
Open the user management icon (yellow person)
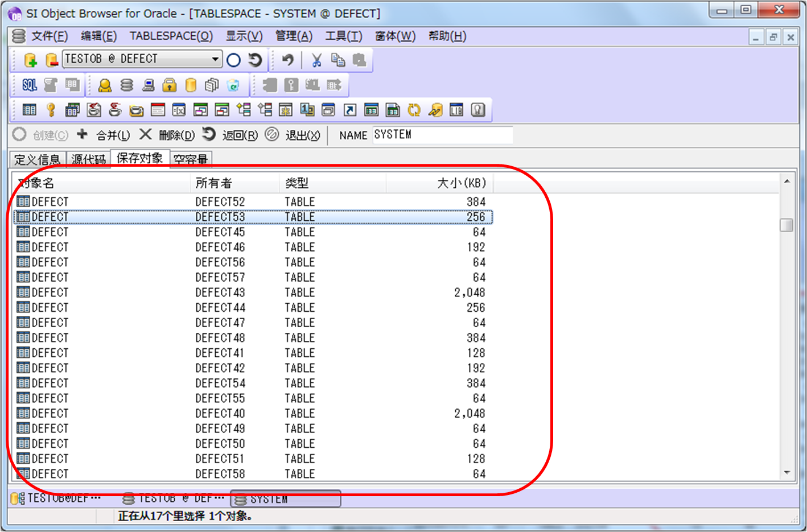[x=105, y=85]
